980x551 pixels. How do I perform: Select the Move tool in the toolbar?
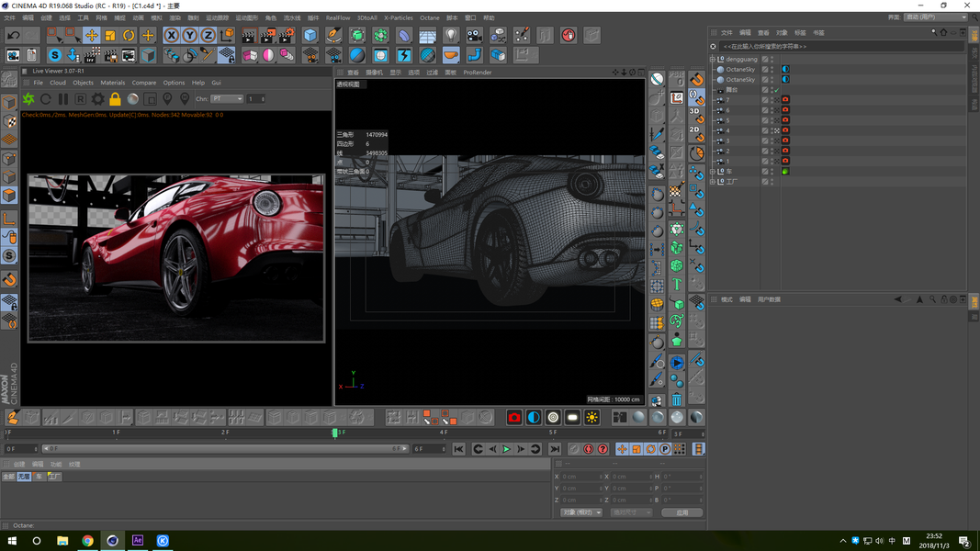91,35
